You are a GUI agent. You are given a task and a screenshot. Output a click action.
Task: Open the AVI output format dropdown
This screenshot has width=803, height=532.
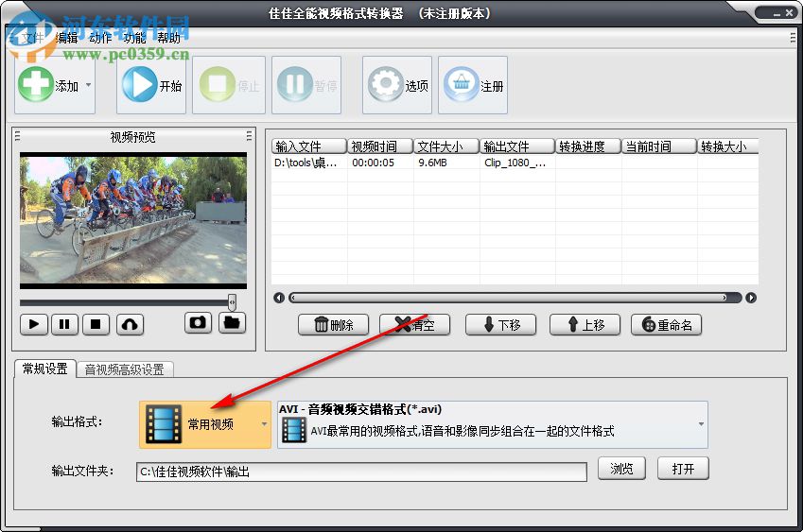pos(493,424)
